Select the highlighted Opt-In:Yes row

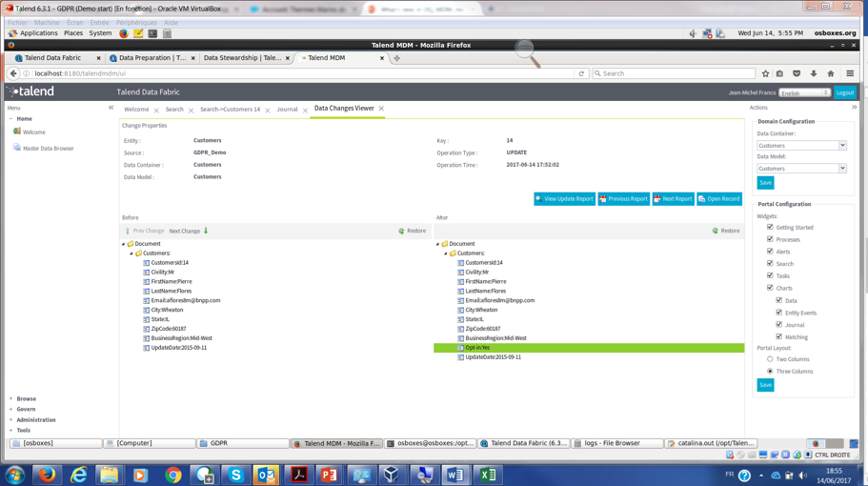pyautogui.click(x=589, y=348)
